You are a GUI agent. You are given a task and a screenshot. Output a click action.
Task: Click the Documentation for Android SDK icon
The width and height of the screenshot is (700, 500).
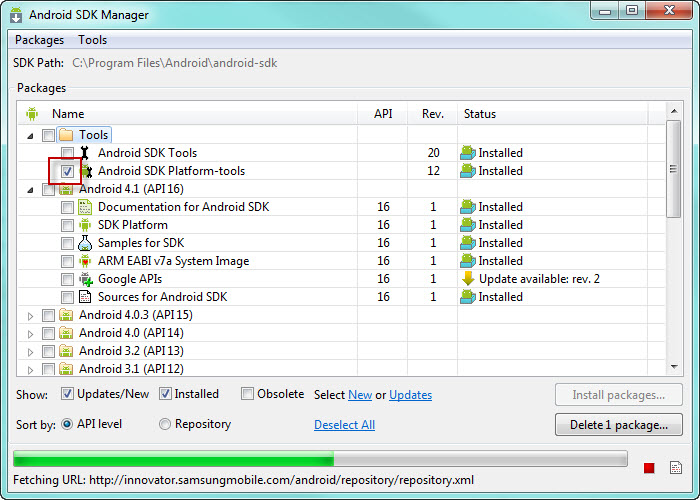click(85, 207)
